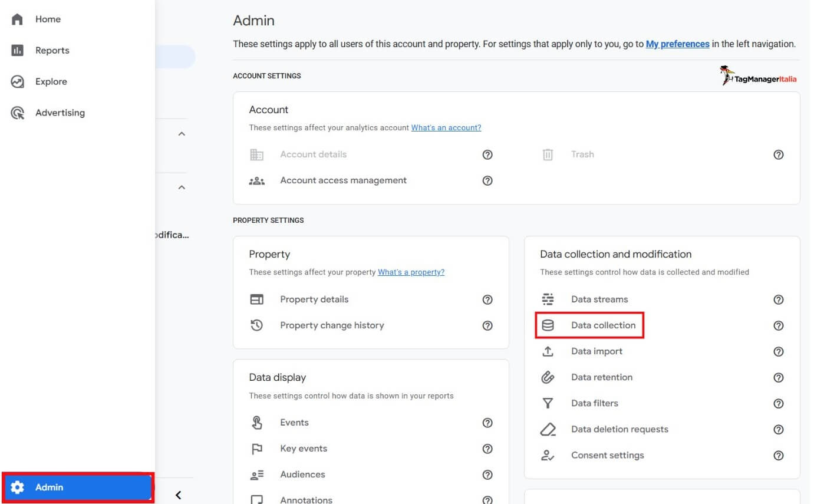Open Data filters
814x504 pixels.
[595, 403]
